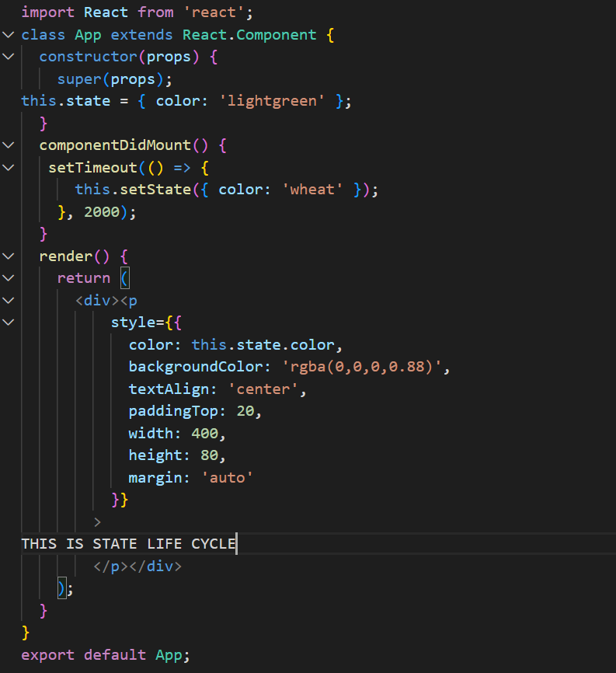Click the 'default' keyword on last line
This screenshot has width=616, height=673.
point(114,655)
